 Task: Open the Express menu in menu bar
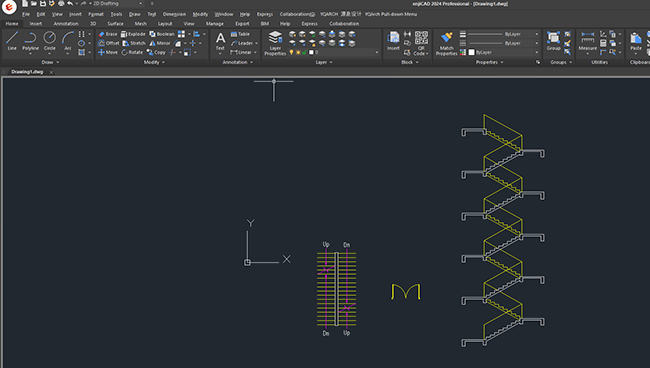click(264, 14)
